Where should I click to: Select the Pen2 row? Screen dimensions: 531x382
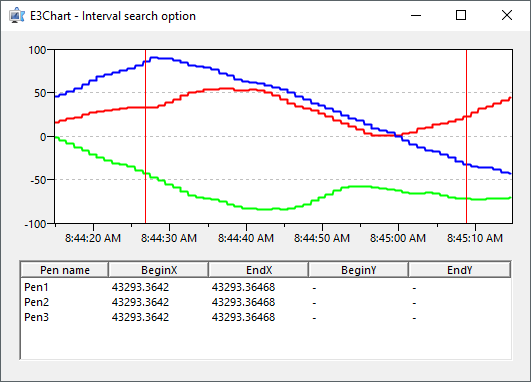click(266, 302)
